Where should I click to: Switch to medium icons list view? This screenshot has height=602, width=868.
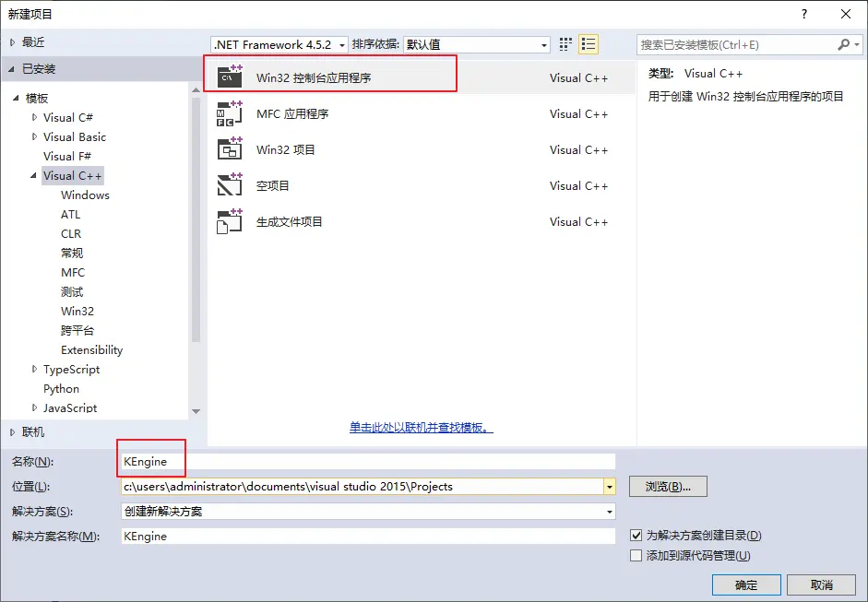[x=589, y=44]
